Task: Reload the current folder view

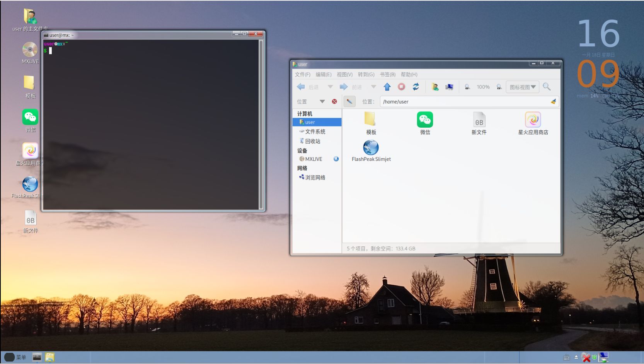Action: (x=416, y=87)
